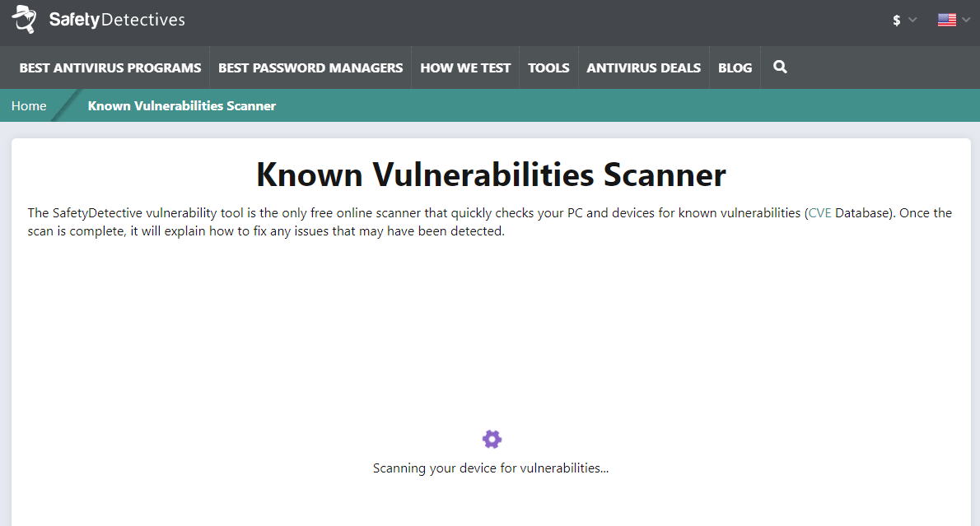
Task: Open the CVE database link
Action: pos(819,212)
